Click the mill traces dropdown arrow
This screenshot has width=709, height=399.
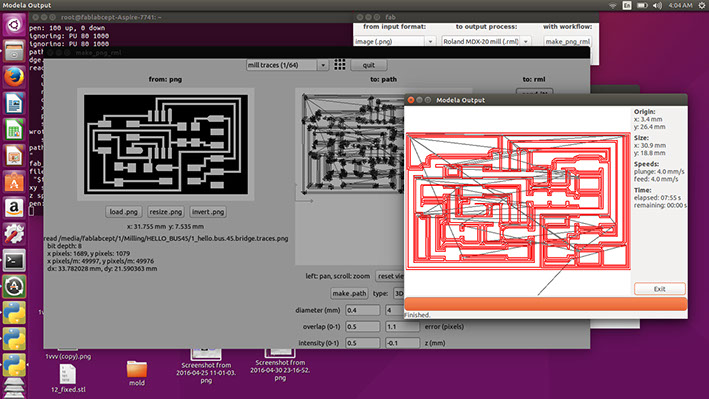[x=323, y=65]
